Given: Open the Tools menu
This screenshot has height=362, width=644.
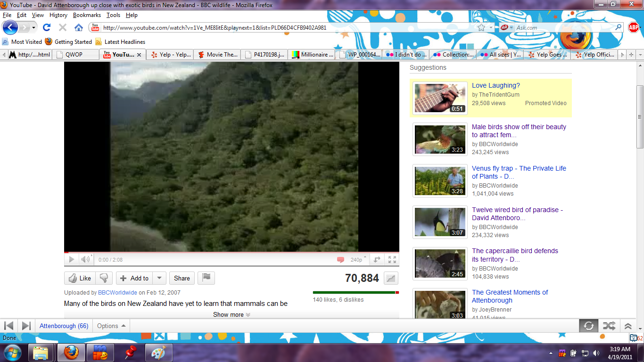Looking at the screenshot, I should 114,15.
